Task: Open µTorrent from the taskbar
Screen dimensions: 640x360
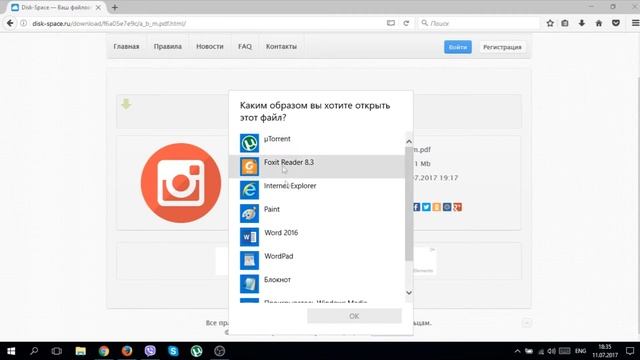Action: coord(196,351)
